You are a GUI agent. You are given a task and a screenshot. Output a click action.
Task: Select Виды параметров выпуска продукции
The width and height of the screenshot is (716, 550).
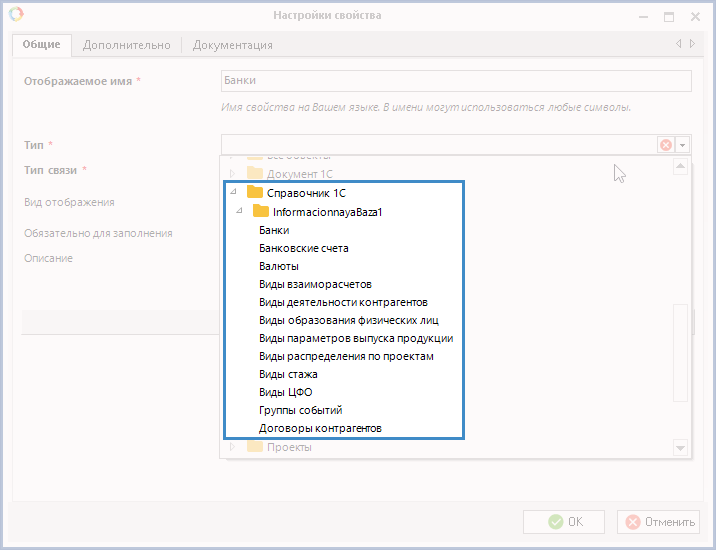[356, 338]
